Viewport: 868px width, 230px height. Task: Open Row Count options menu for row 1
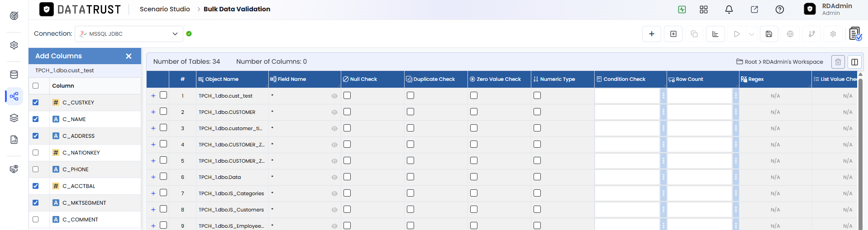736,96
